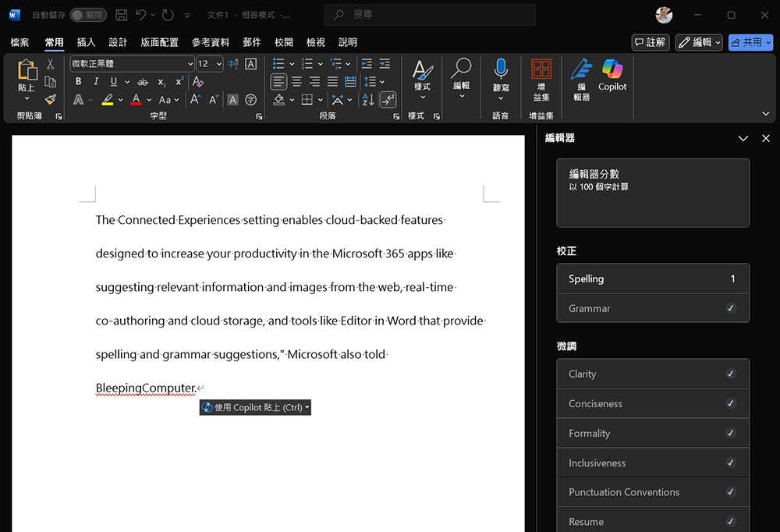The image size is (780, 532).
Task: Apply Bold formatting
Action: [x=78, y=82]
